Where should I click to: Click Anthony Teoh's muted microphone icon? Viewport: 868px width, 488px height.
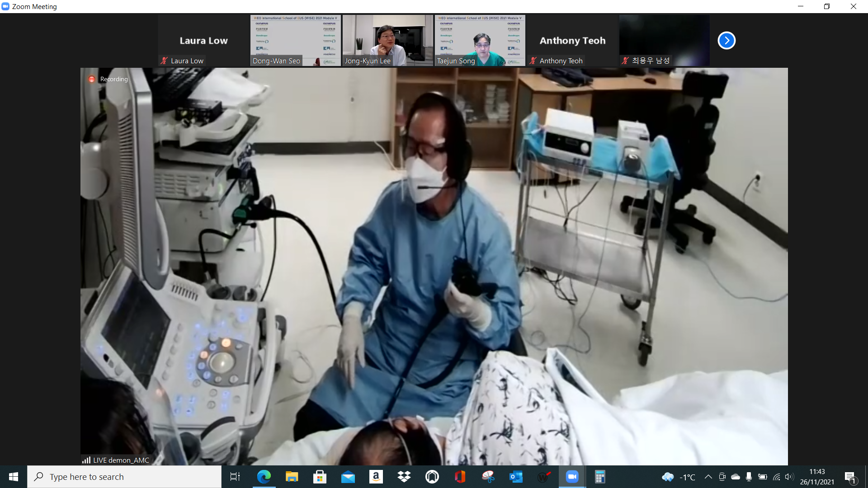tap(533, 61)
